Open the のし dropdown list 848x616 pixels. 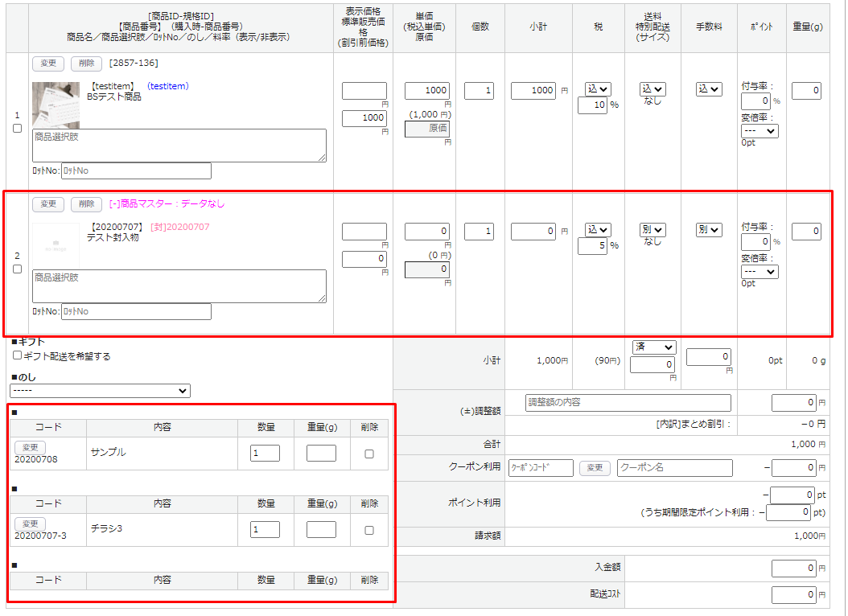coord(100,391)
